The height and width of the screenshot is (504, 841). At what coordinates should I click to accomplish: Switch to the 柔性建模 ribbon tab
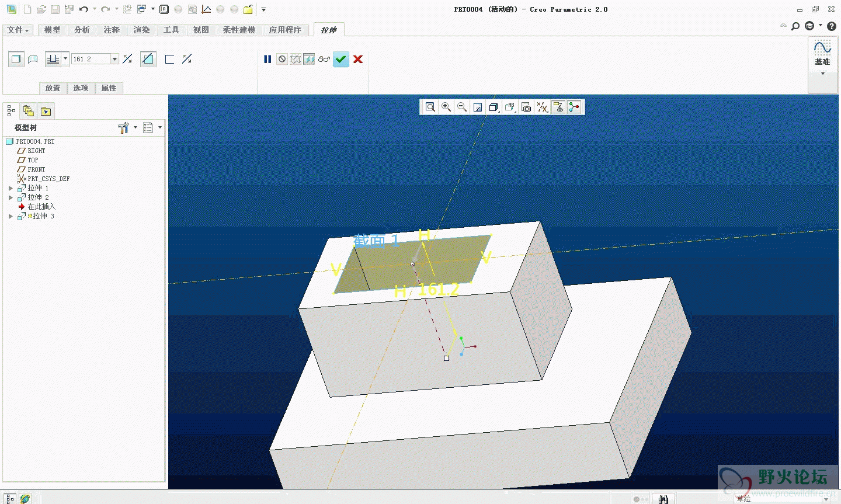coord(239,30)
